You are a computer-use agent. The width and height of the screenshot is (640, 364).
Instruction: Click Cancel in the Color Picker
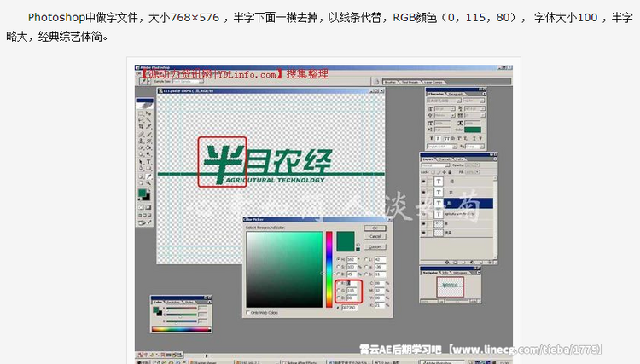tap(375, 236)
